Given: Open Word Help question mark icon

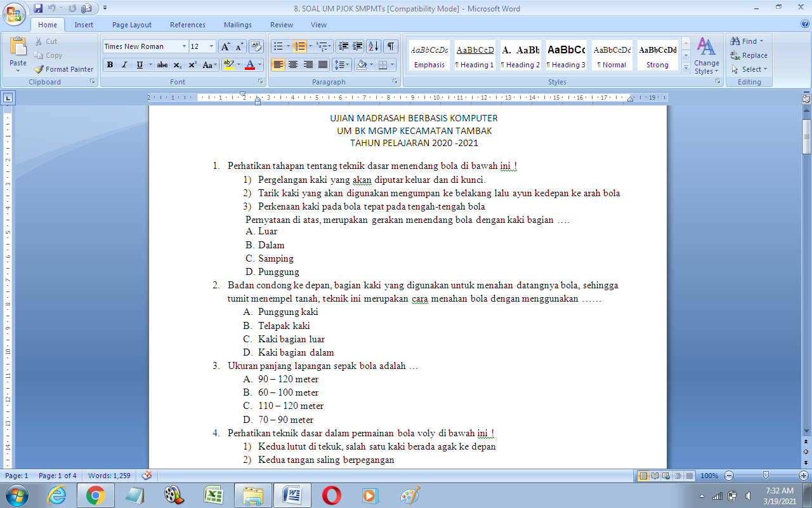Looking at the screenshot, I should tap(804, 24).
